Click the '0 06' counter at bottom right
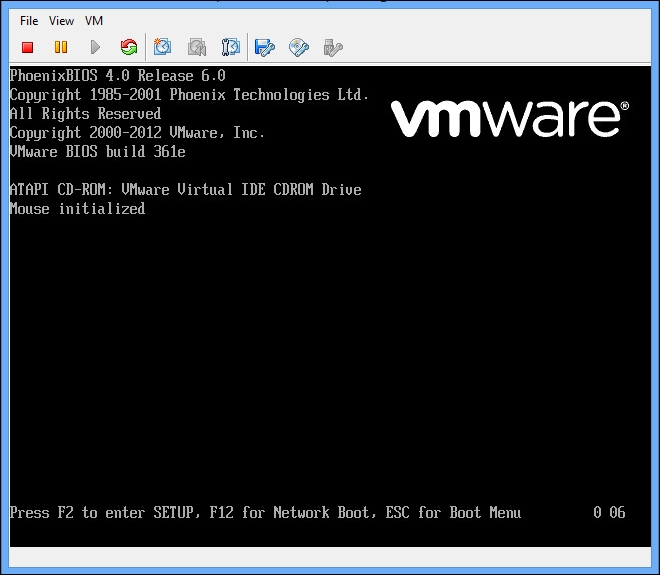Image resolution: width=660 pixels, height=575 pixels. (x=609, y=512)
